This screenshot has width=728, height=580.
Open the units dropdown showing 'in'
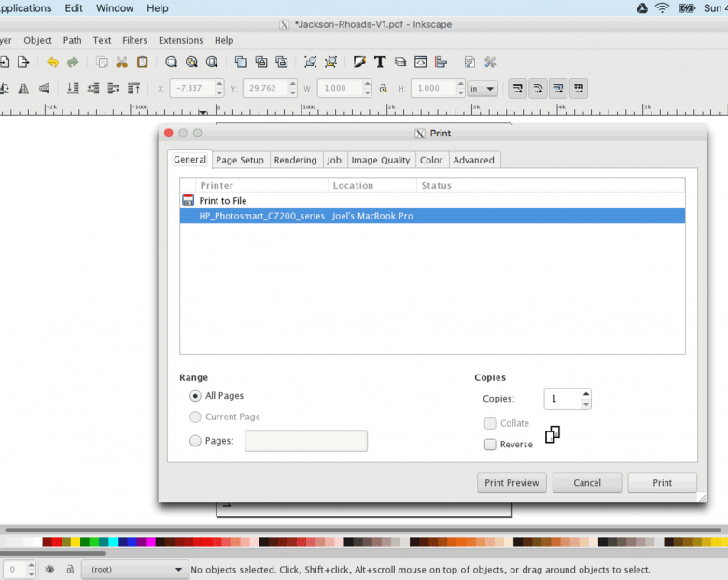pos(483,89)
